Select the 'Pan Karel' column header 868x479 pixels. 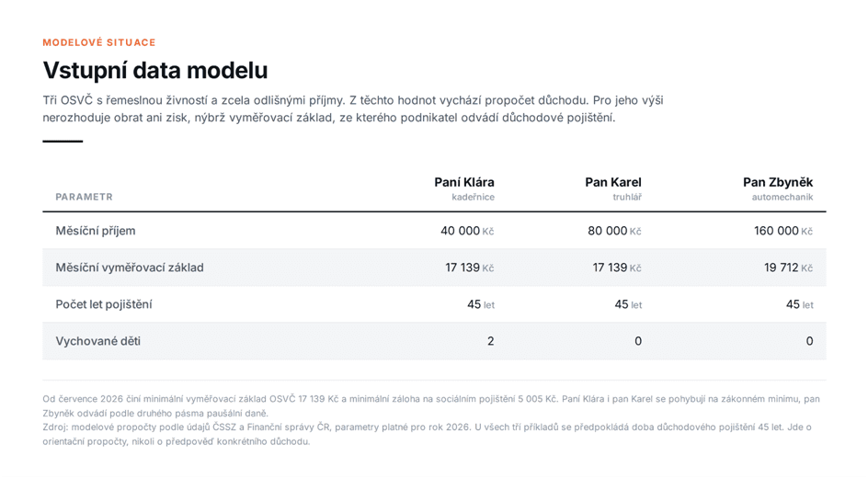point(612,182)
